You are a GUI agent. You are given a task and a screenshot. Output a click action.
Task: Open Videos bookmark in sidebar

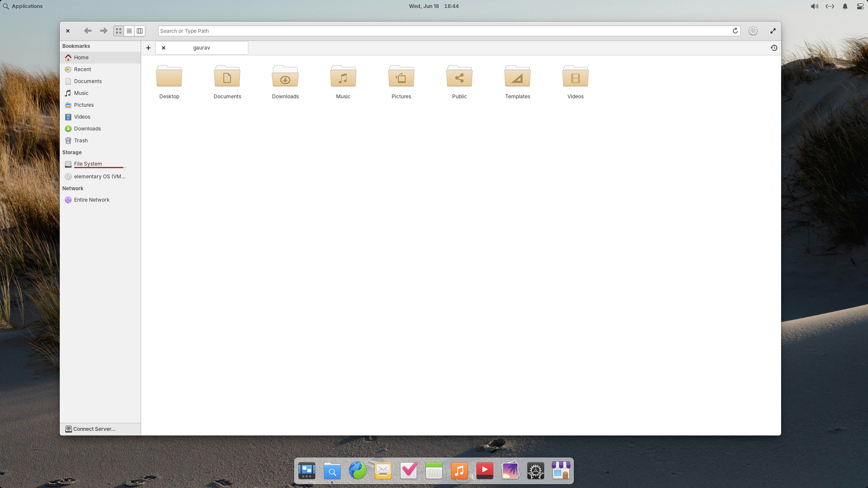tap(100, 117)
